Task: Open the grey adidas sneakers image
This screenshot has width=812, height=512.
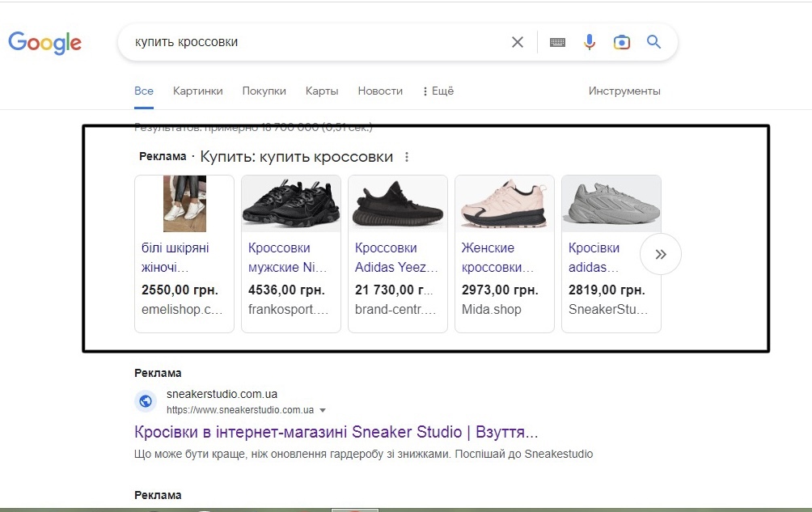Action: point(611,204)
